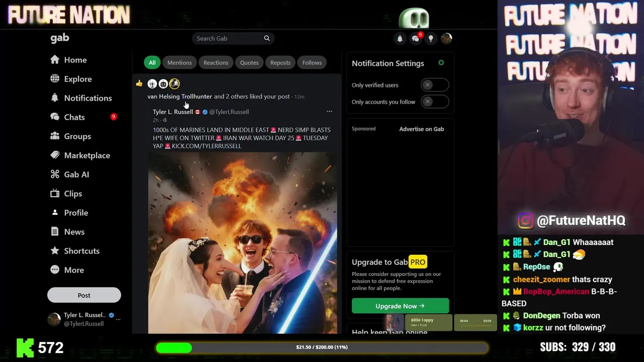Click the Gab AI command icon

click(55, 174)
